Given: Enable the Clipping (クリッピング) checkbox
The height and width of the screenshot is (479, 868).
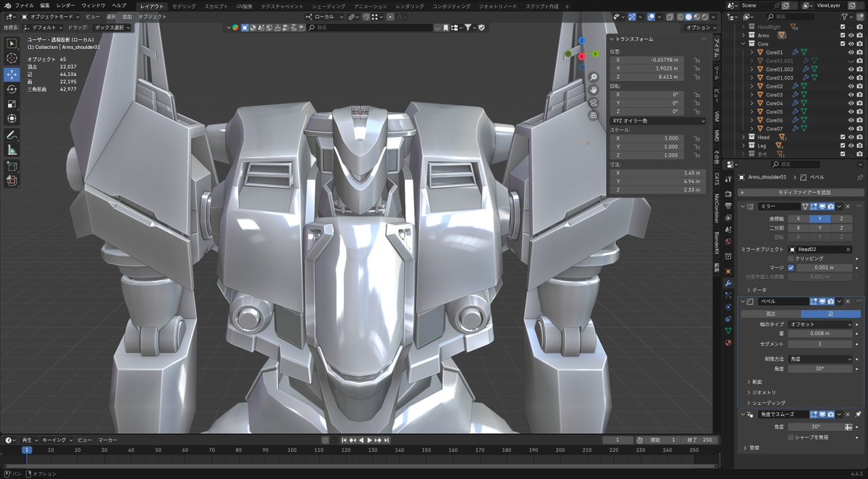Looking at the screenshot, I should (791, 259).
